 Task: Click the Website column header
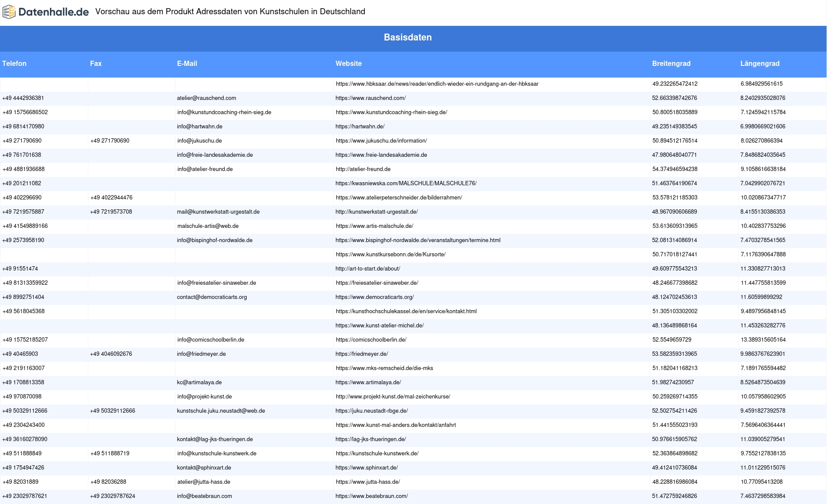(348, 63)
